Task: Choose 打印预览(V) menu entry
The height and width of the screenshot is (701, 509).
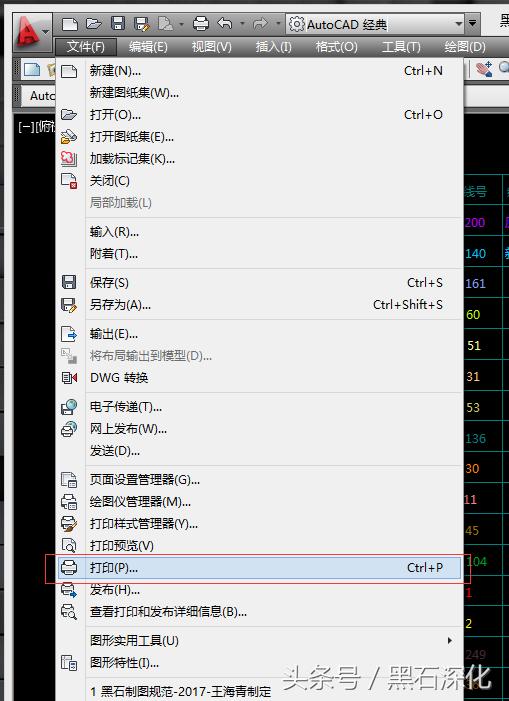Action: click(x=260, y=545)
